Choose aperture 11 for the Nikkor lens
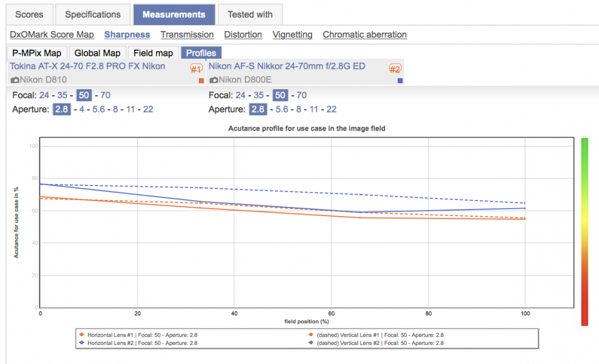The height and width of the screenshot is (364, 599). coord(314,109)
